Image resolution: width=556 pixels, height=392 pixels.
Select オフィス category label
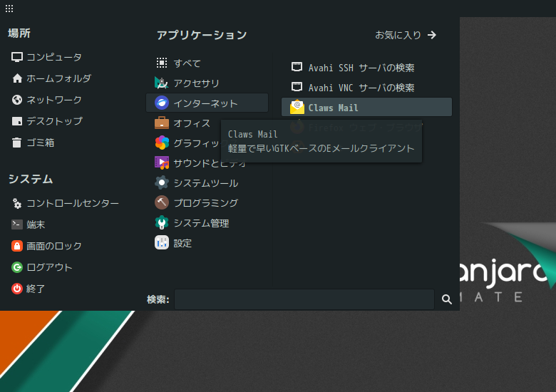click(x=192, y=123)
